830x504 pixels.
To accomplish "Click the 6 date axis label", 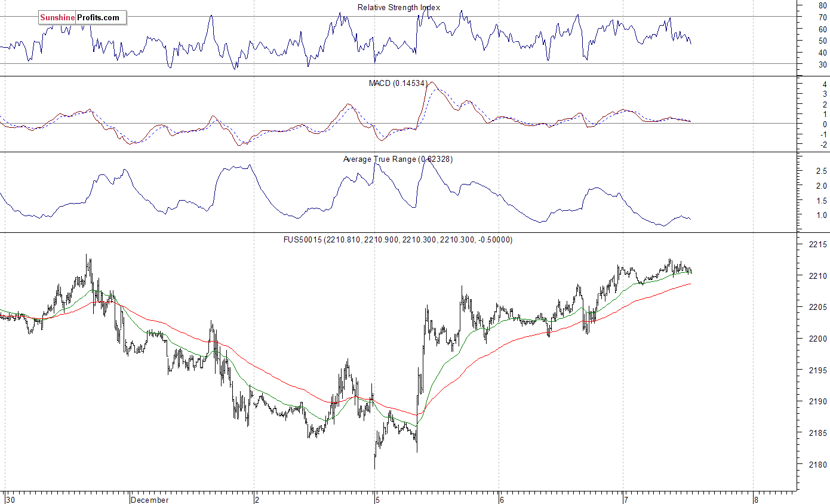I will [502, 500].
